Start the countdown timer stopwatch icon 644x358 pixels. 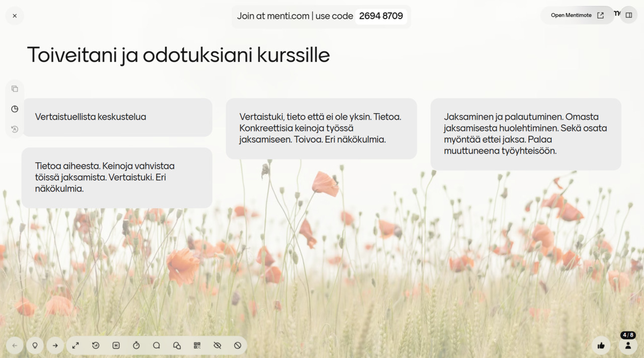(136, 345)
